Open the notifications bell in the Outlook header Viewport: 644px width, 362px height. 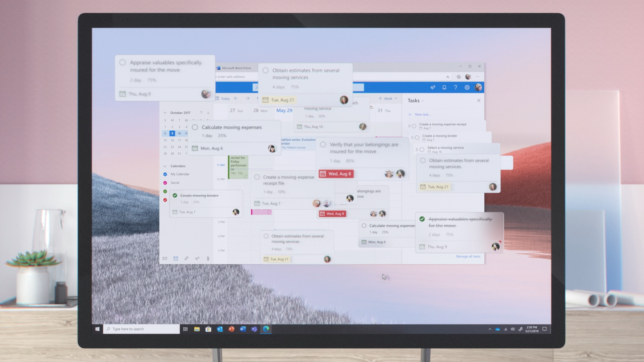[x=444, y=87]
